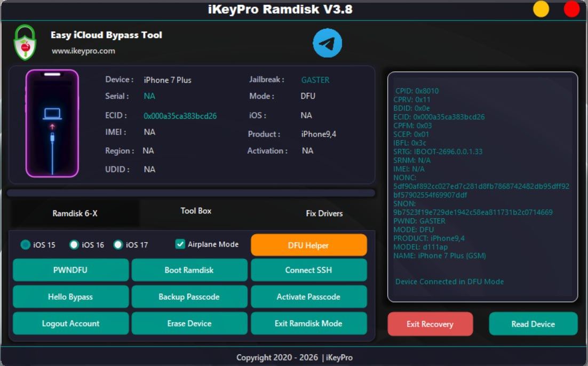Click Backup Passcode
This screenshot has width=588, height=366.
coord(189,297)
